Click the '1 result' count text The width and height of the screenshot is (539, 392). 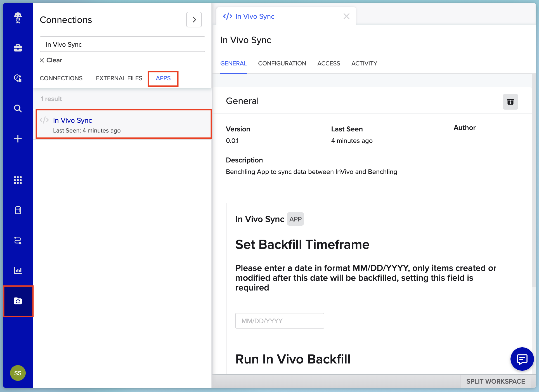point(51,99)
